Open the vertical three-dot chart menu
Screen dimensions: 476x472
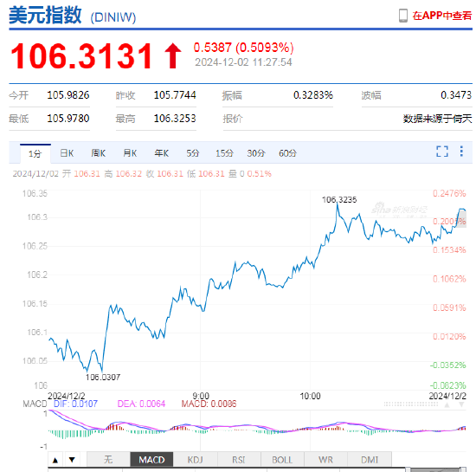coord(461,152)
